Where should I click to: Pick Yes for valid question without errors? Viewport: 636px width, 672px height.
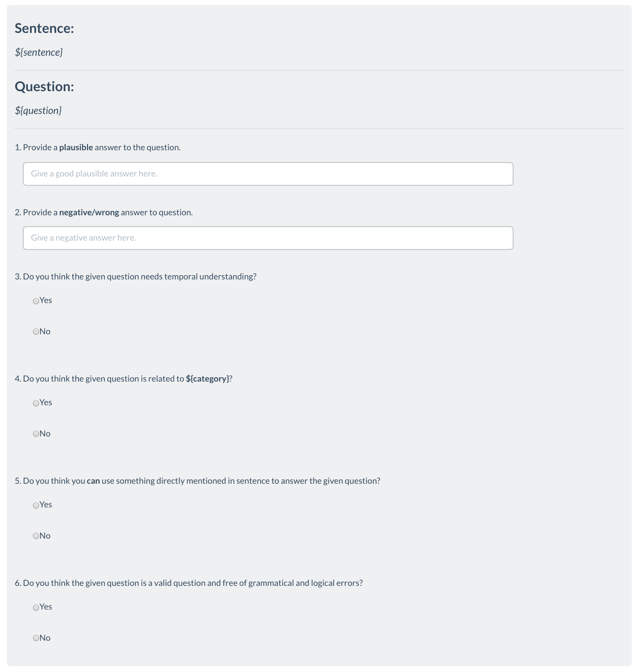coord(36,607)
